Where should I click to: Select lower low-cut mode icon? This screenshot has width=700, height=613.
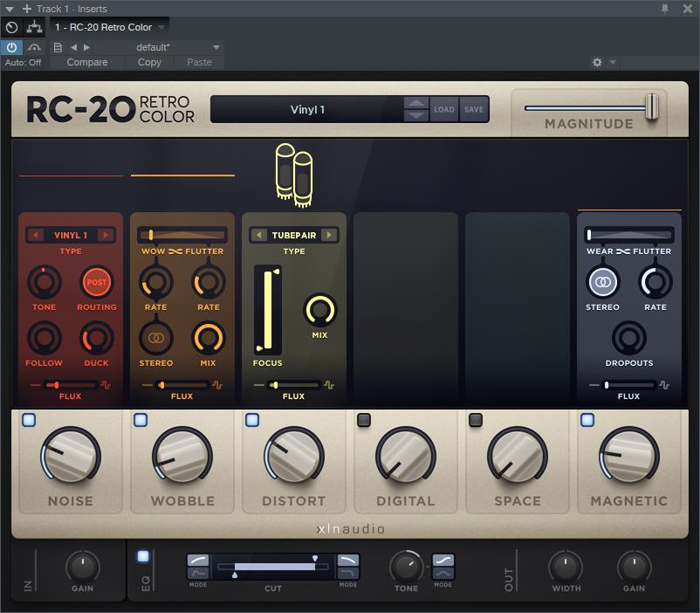[x=197, y=573]
